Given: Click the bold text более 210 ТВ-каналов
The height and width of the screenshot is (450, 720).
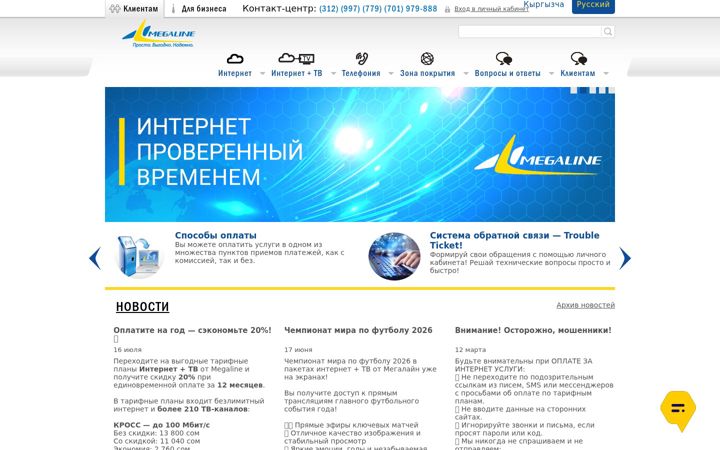Looking at the screenshot, I should click(x=202, y=409).
